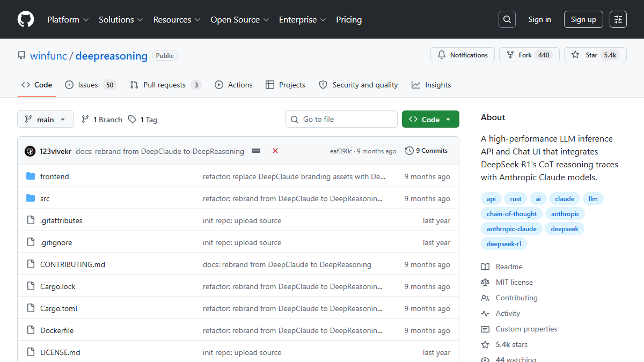Viewport: 644px width, 362px height.
Task: Click the Sign in link
Action: 539,19
